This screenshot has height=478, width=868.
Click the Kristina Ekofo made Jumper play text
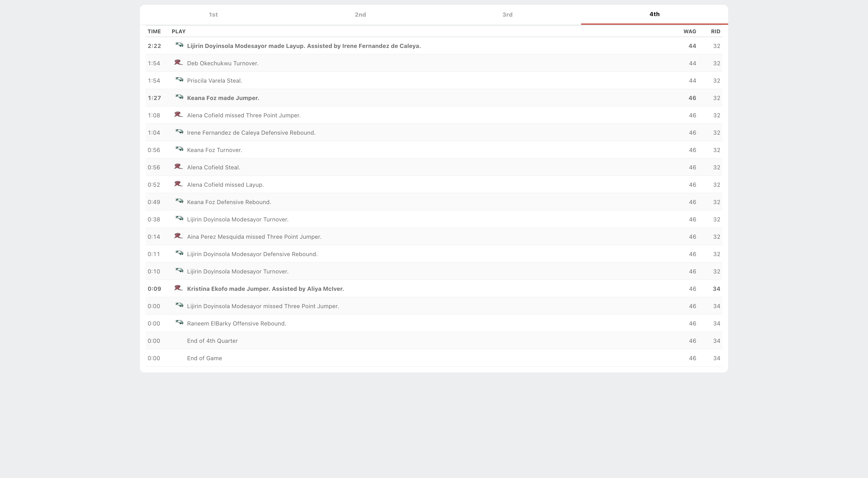coord(265,289)
